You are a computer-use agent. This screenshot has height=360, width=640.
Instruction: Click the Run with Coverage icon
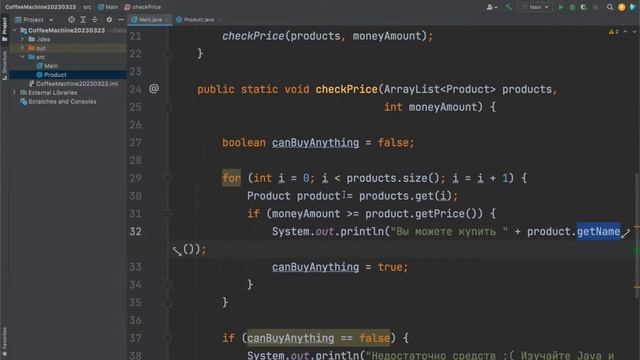click(584, 7)
